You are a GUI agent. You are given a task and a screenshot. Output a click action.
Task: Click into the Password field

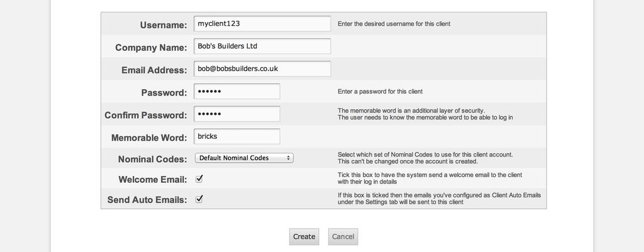[x=237, y=92]
